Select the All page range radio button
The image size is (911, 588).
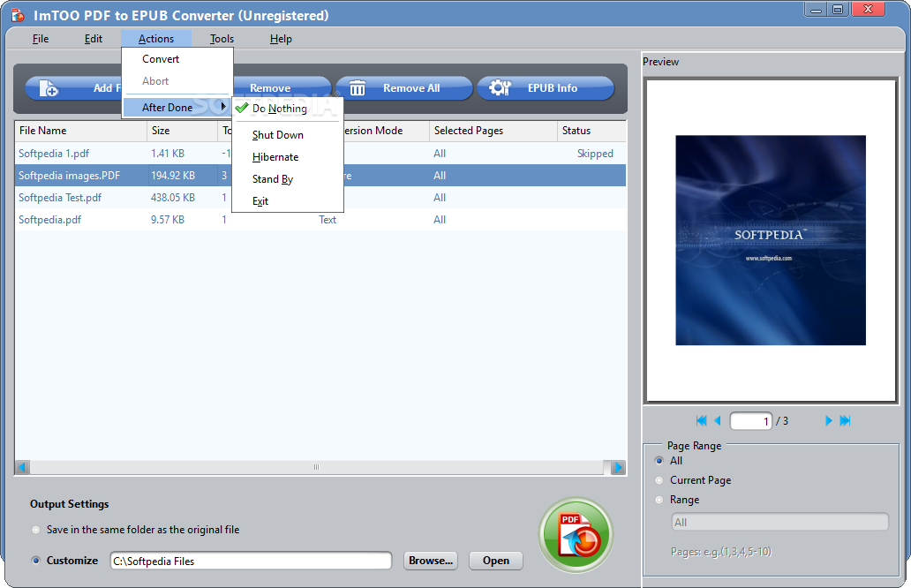coord(659,461)
